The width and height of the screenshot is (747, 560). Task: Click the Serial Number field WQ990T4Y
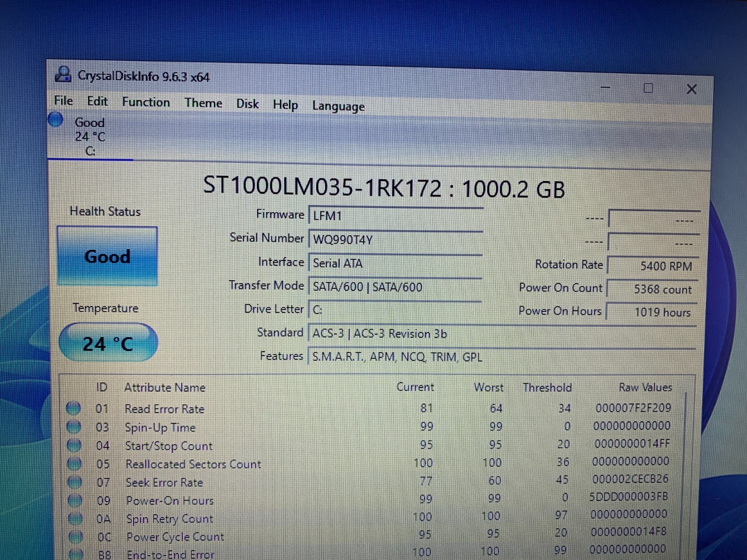coord(395,239)
